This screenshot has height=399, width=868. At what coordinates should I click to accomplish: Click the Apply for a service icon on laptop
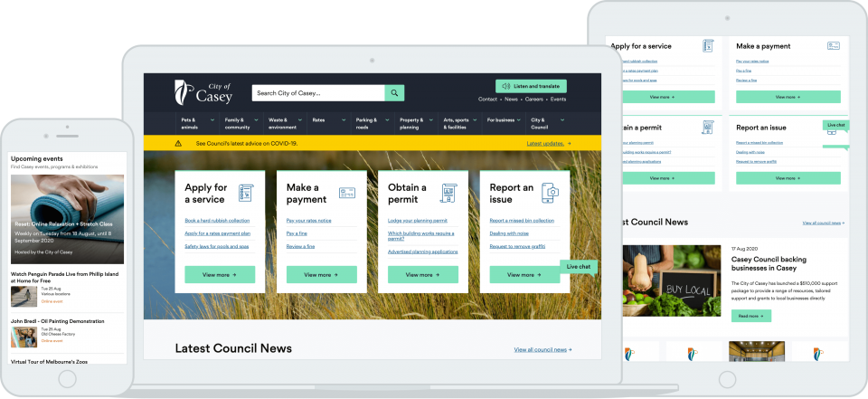[246, 193]
